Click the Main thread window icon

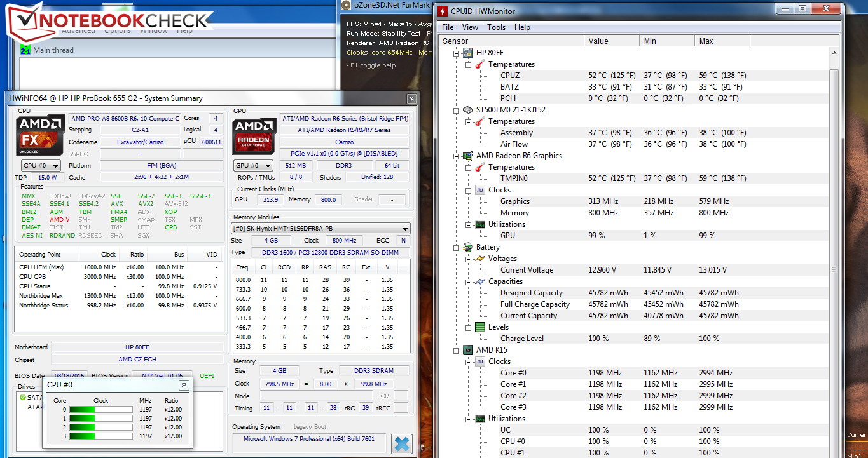(25, 50)
